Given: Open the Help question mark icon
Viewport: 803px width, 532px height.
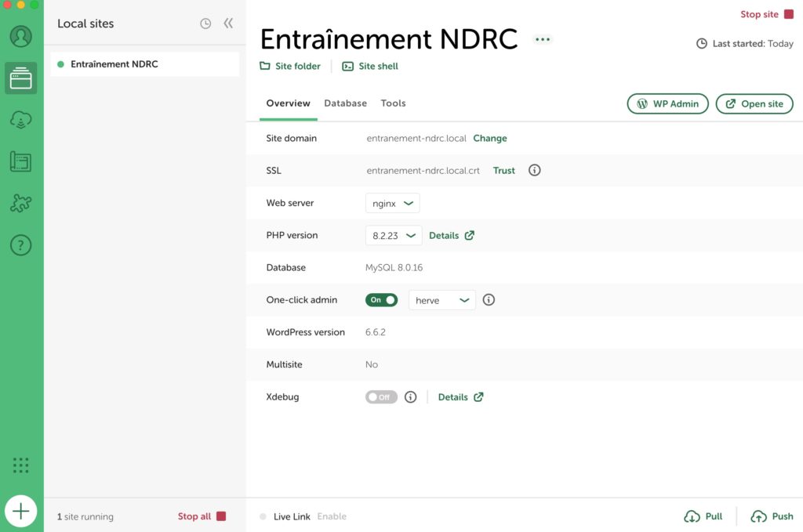Looking at the screenshot, I should click(x=21, y=245).
